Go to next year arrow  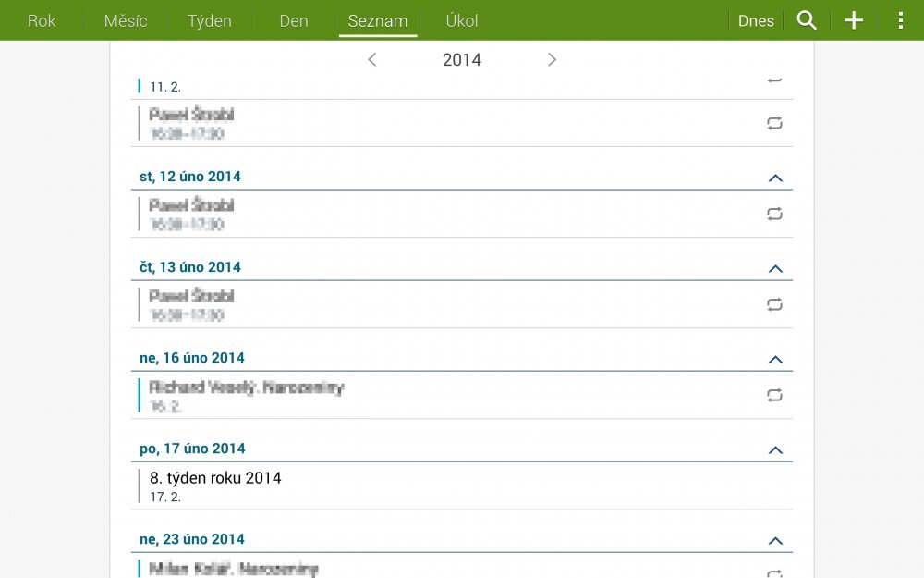(552, 60)
